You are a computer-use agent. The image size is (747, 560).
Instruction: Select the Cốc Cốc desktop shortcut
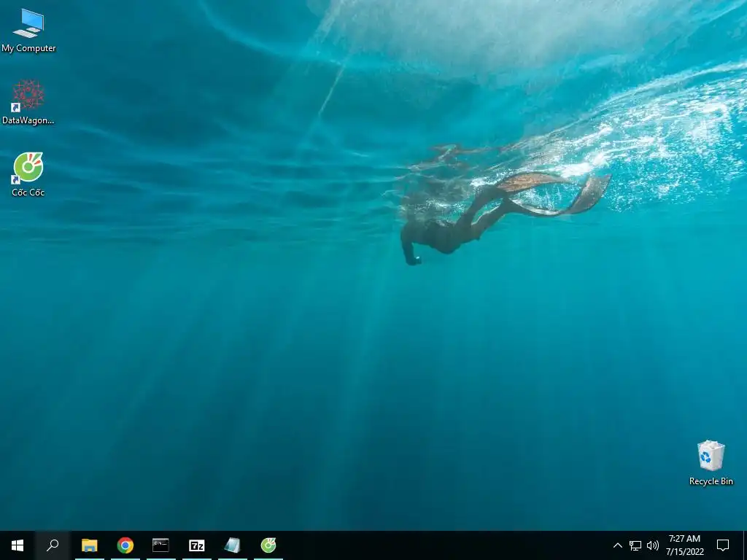[28, 174]
